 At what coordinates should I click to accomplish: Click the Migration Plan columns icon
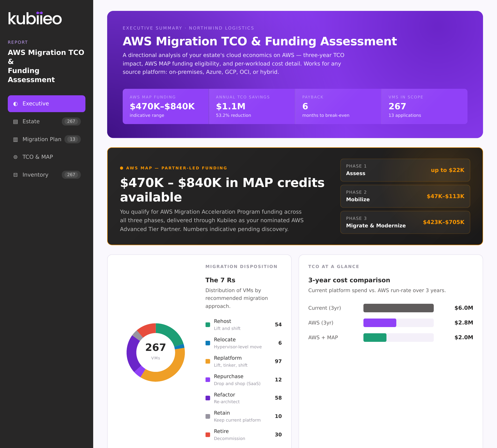pyautogui.click(x=16, y=140)
